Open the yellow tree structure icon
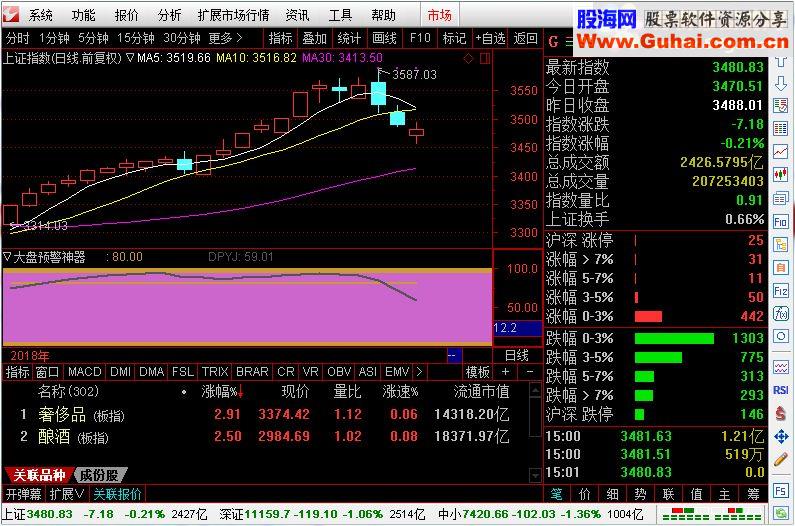This screenshot has height=526, width=795. coord(781,244)
